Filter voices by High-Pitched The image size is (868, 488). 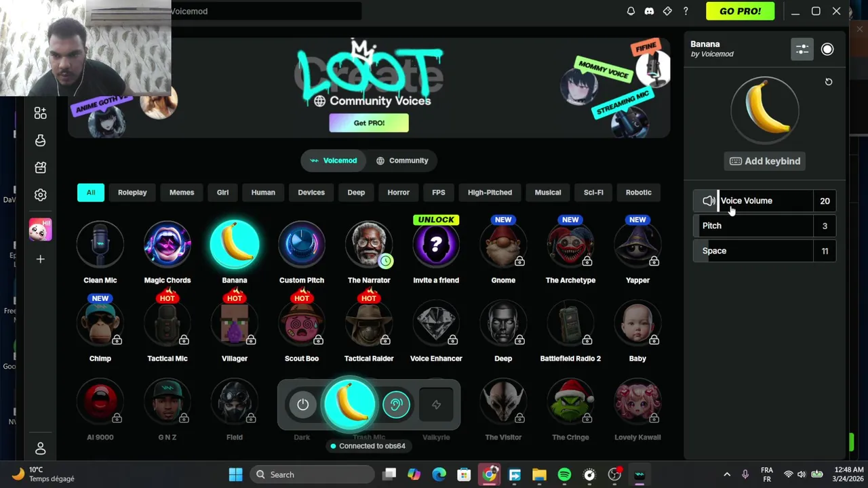point(490,192)
